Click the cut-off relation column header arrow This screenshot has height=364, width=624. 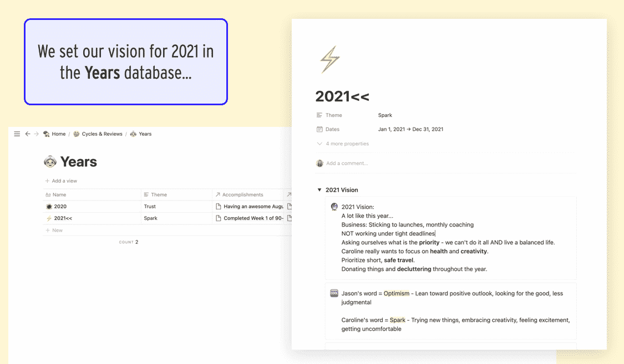[x=290, y=194]
